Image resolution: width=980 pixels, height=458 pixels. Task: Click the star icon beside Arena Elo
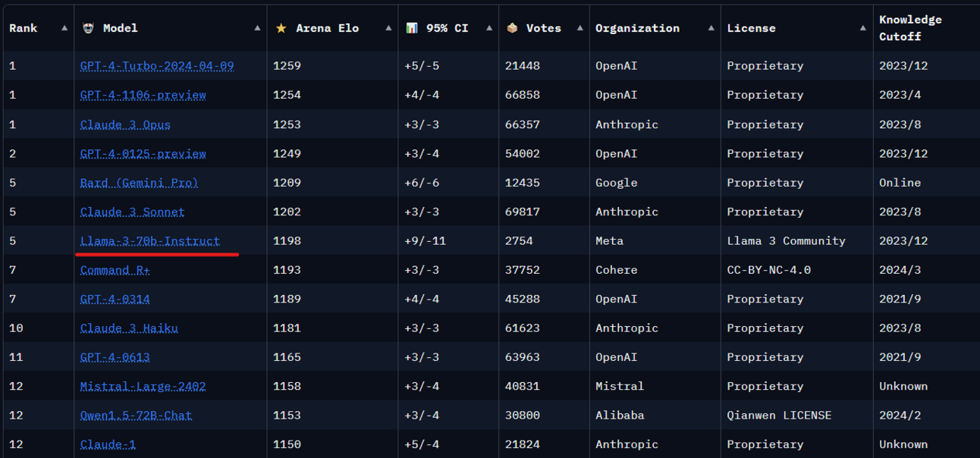pyautogui.click(x=281, y=28)
